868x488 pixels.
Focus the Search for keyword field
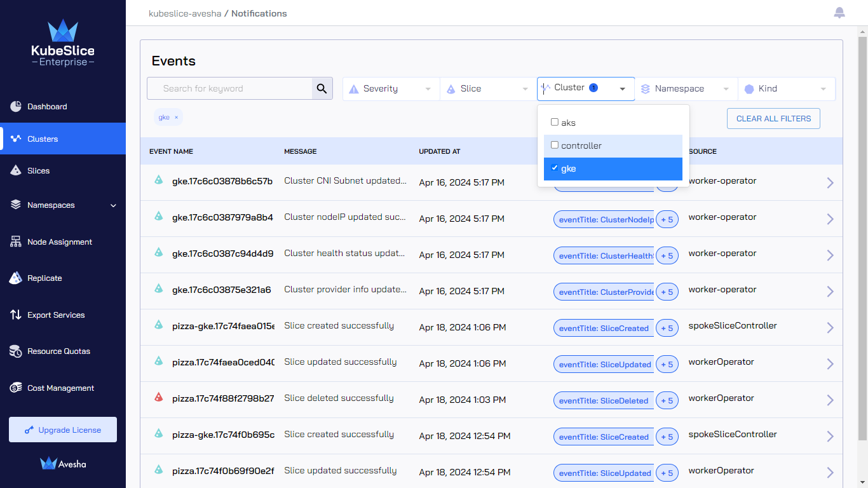click(229, 89)
